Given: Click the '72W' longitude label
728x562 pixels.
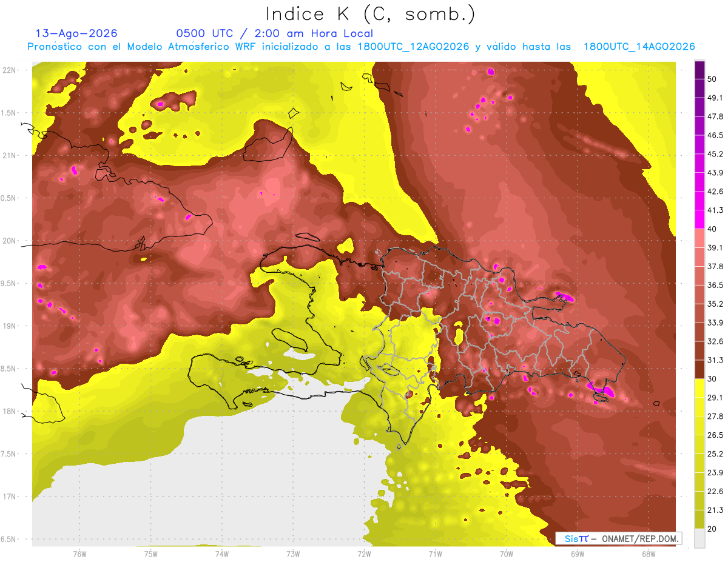Looking at the screenshot, I should (364, 554).
